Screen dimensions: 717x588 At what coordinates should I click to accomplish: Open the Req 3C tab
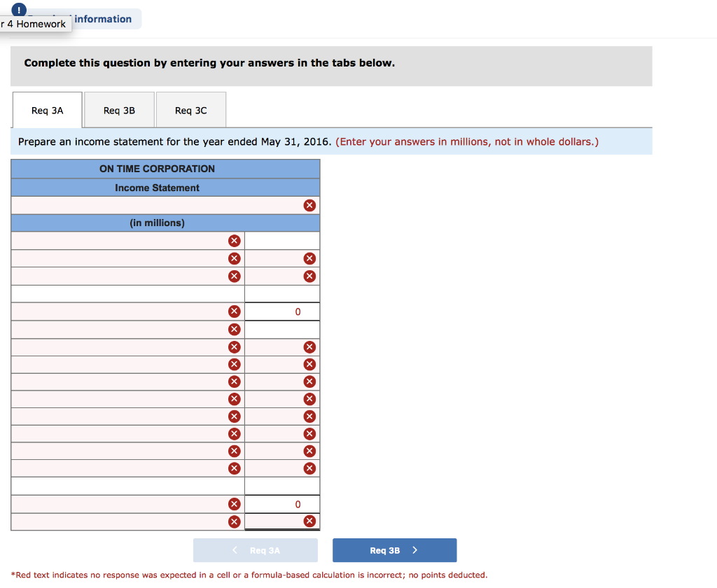(190, 109)
